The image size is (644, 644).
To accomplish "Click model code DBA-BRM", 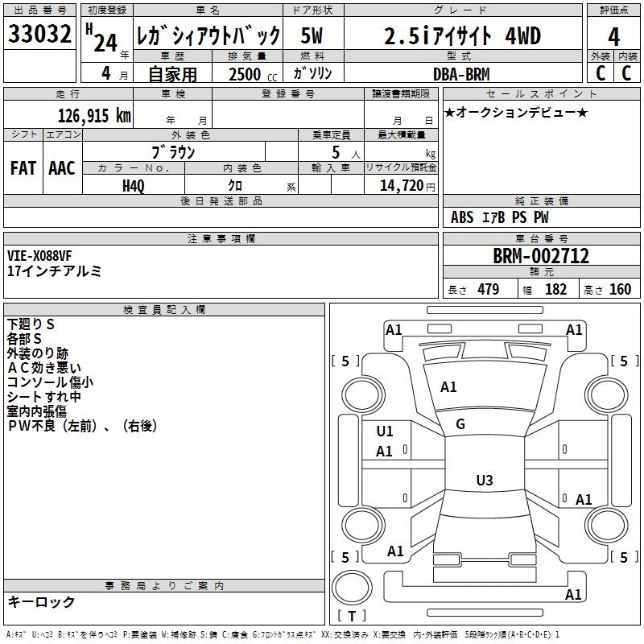I will pyautogui.click(x=461, y=74).
